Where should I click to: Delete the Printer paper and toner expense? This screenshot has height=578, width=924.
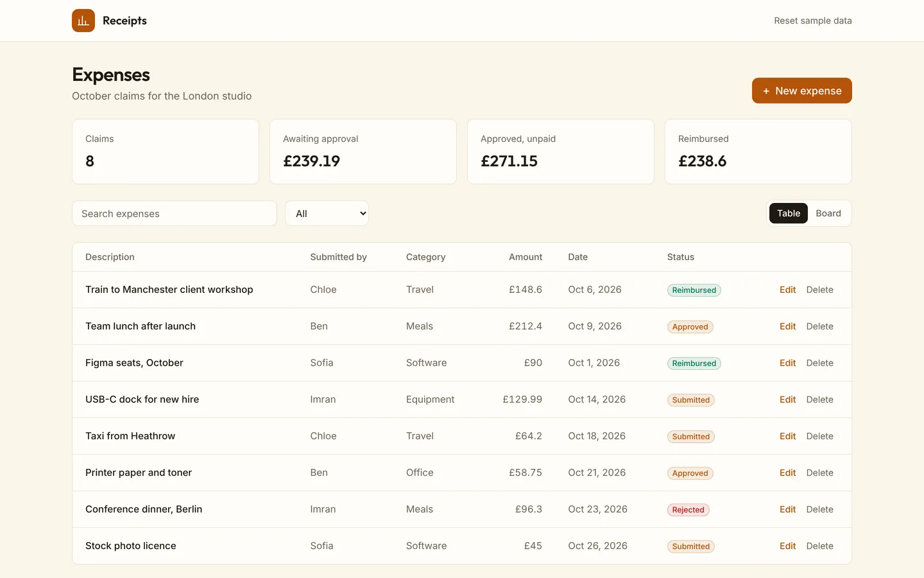pos(819,473)
